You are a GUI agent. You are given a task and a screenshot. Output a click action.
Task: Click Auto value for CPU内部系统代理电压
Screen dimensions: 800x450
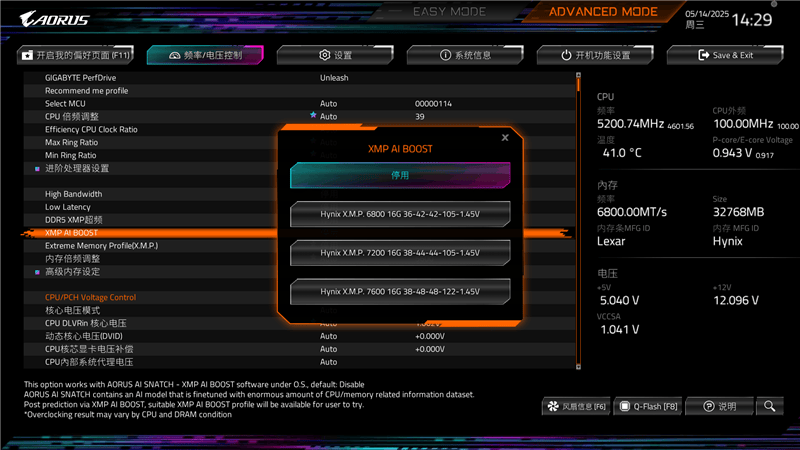328,362
